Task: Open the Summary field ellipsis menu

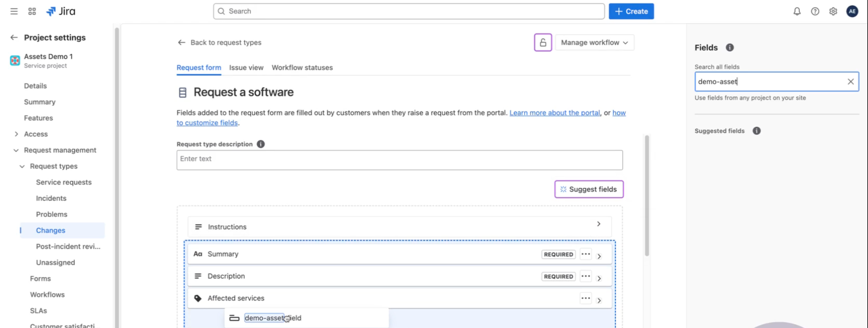Action: [586, 254]
